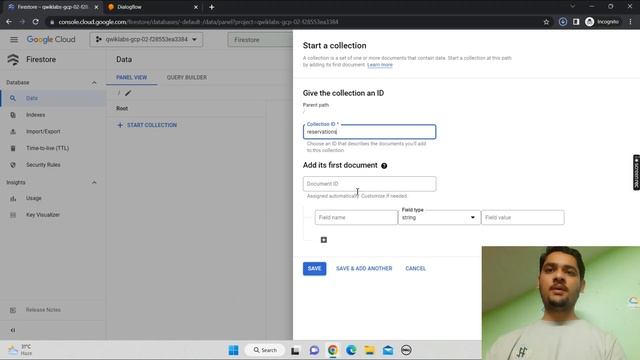Open the weather widget on taskbar
This screenshot has height=360, width=640.
pyautogui.click(x=20, y=350)
